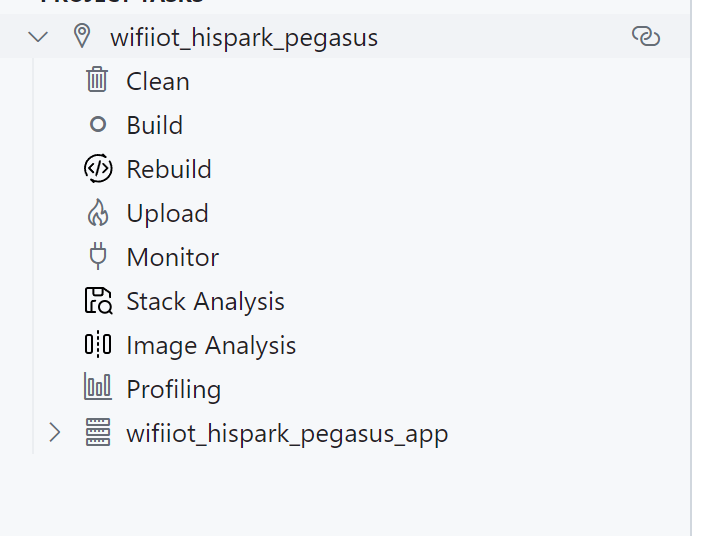Click the Stack Analysis disk-search icon
Image resolution: width=707 pixels, height=536 pixels.
98,300
